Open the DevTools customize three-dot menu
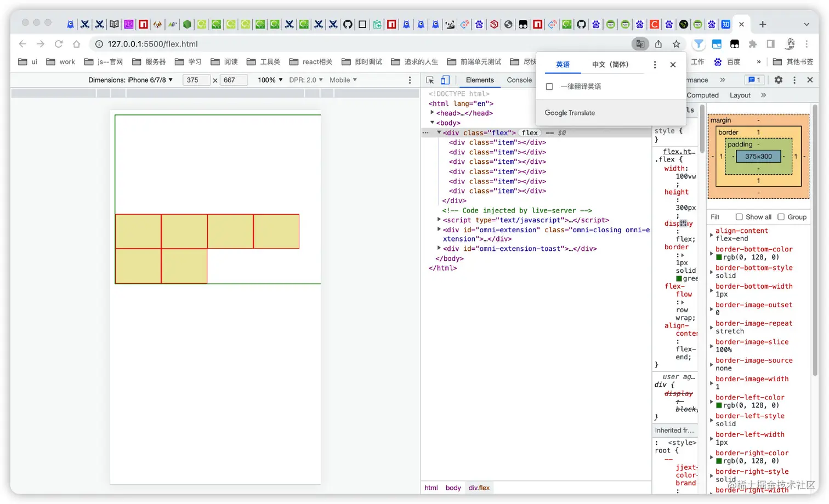The image size is (829, 504). (x=794, y=80)
